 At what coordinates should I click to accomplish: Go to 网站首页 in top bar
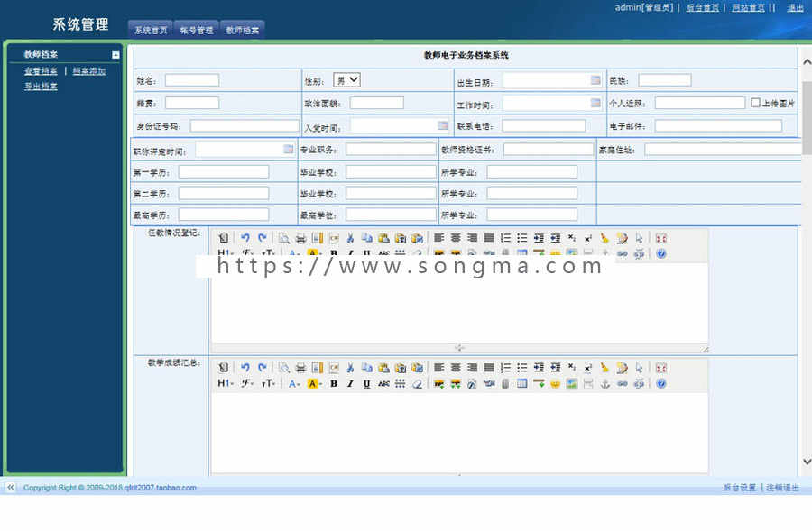[748, 8]
